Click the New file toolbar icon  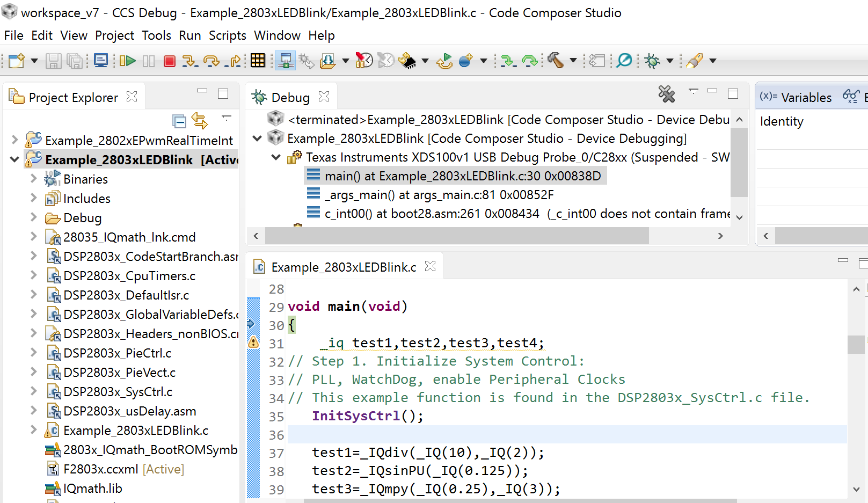(x=16, y=61)
